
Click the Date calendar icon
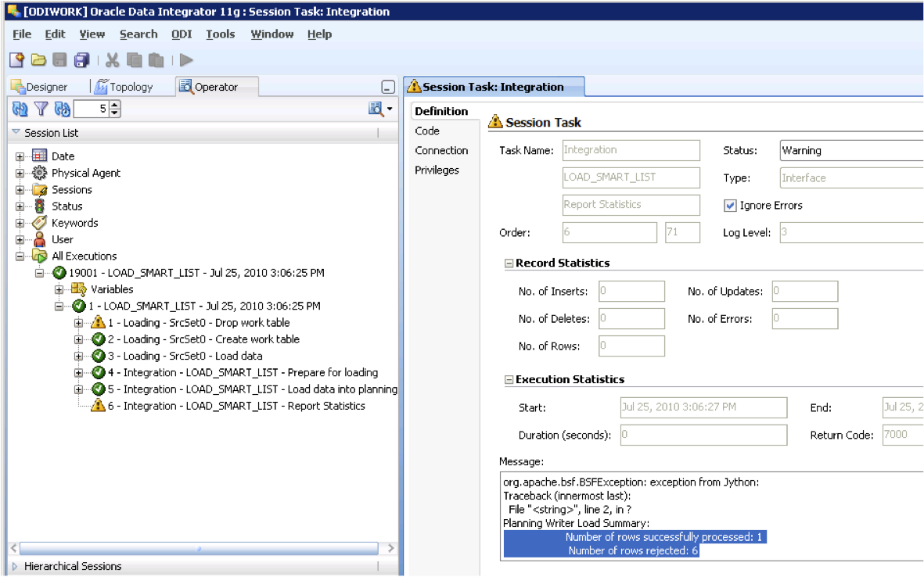pos(39,156)
